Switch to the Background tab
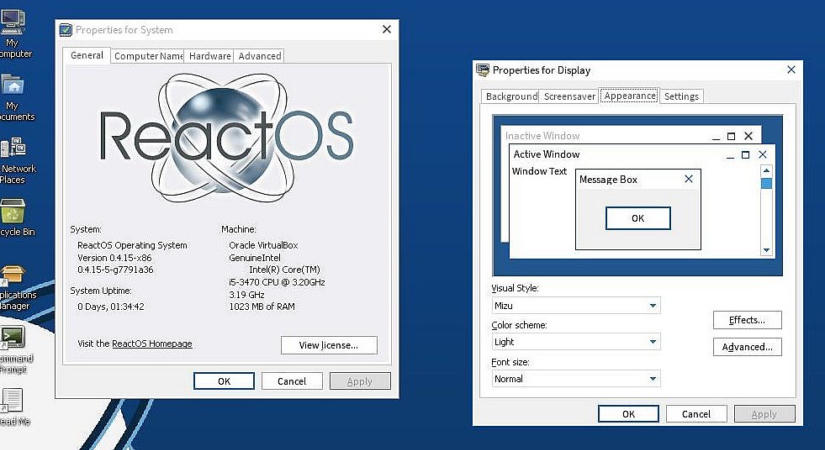Image resolution: width=825 pixels, height=450 pixels. (510, 96)
